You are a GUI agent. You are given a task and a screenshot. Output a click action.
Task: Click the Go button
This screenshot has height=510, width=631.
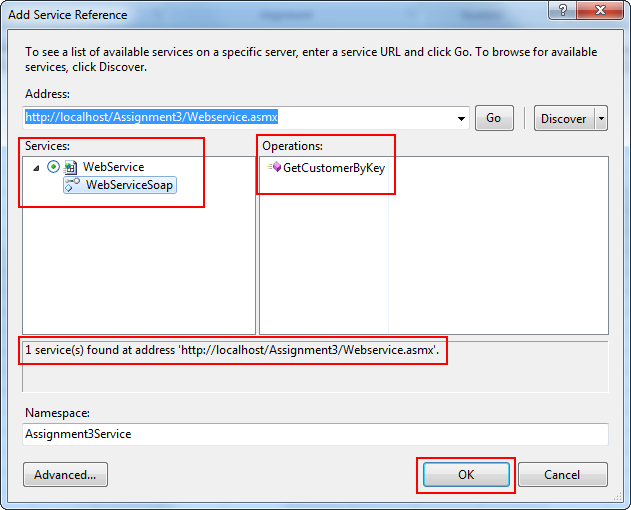click(x=494, y=118)
